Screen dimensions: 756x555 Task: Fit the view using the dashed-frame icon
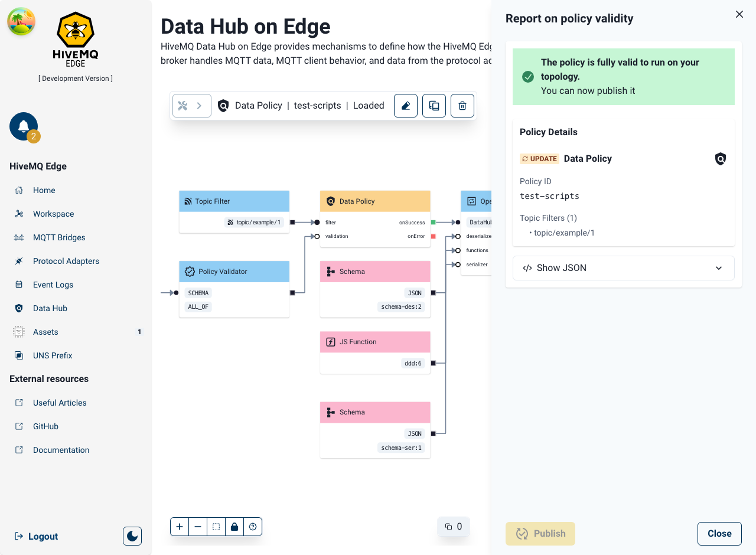click(216, 526)
